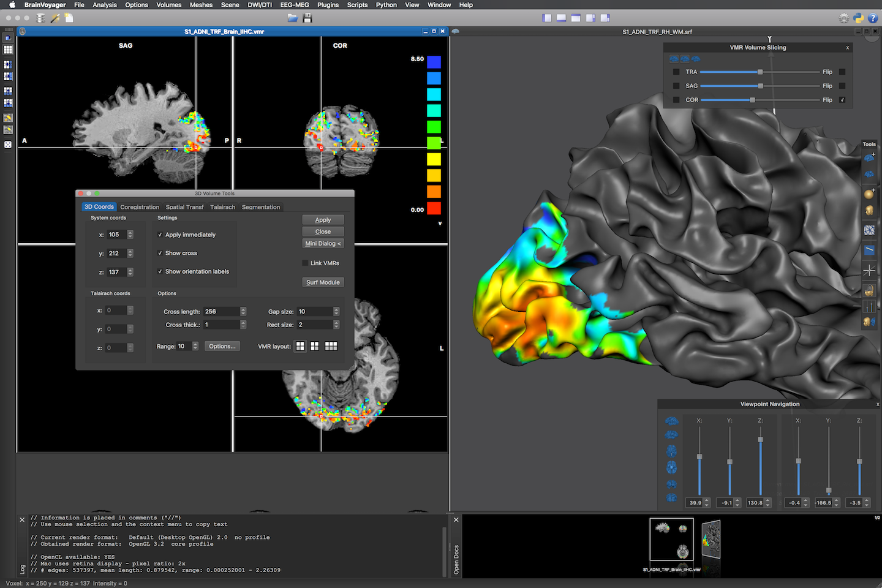Click the Cross length stepper arrows
Screen dimensions: 882x588
point(243,311)
